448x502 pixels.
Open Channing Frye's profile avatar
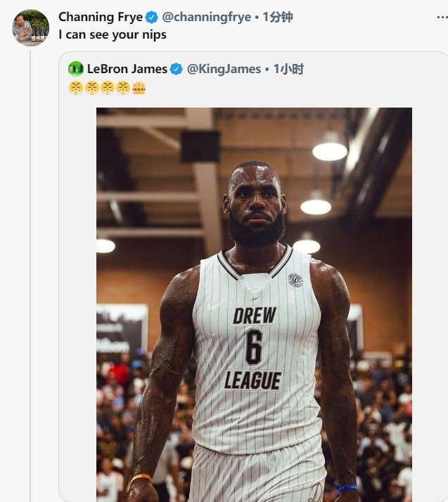point(31,27)
